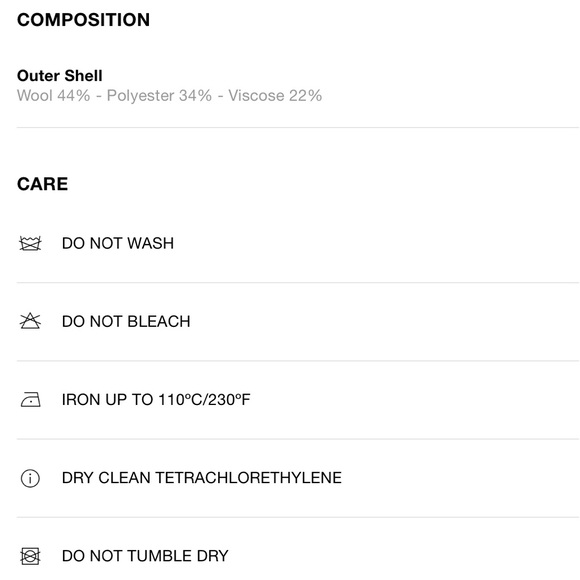The height and width of the screenshot is (580, 580).
Task: Click the Viscose 22% composition text
Action: 275,95
